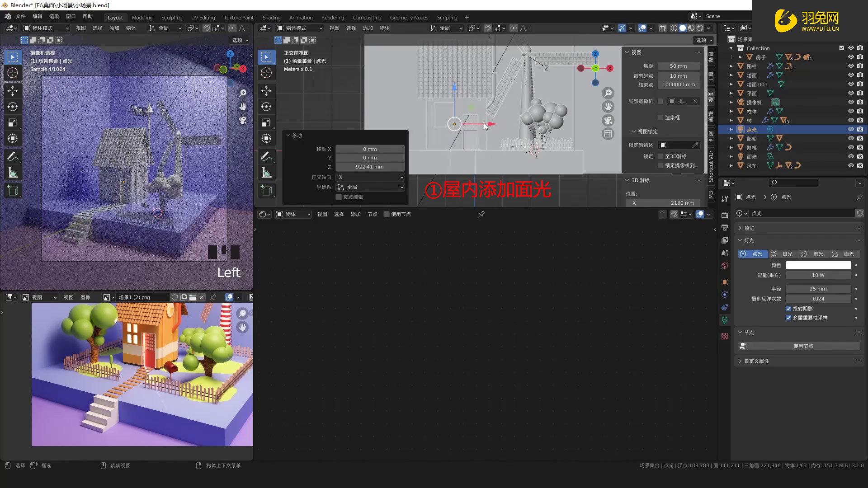Toggle 多重重要性采样 checkbox
868x488 pixels.
(x=788, y=318)
